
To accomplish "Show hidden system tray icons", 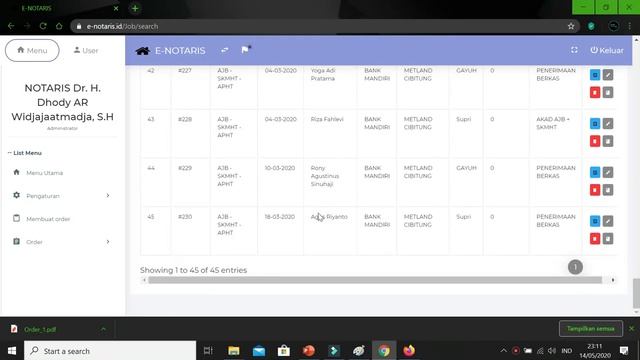I will [x=504, y=351].
